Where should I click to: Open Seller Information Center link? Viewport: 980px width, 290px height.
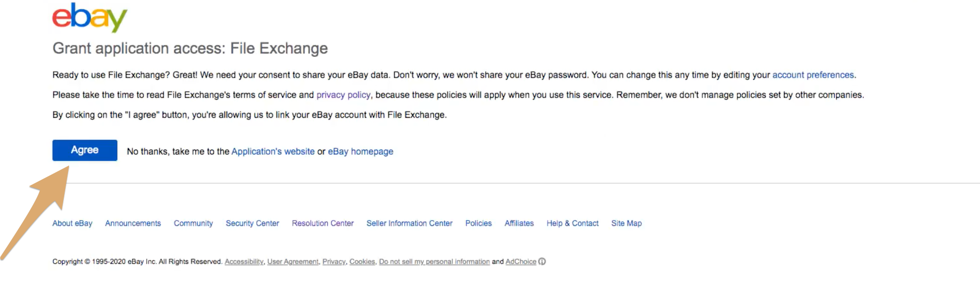click(410, 223)
